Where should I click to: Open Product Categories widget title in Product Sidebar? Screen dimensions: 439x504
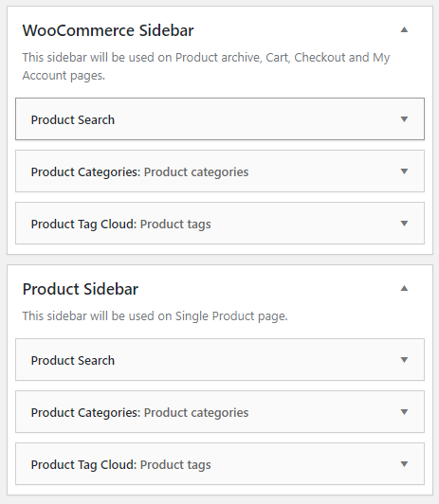pos(85,412)
